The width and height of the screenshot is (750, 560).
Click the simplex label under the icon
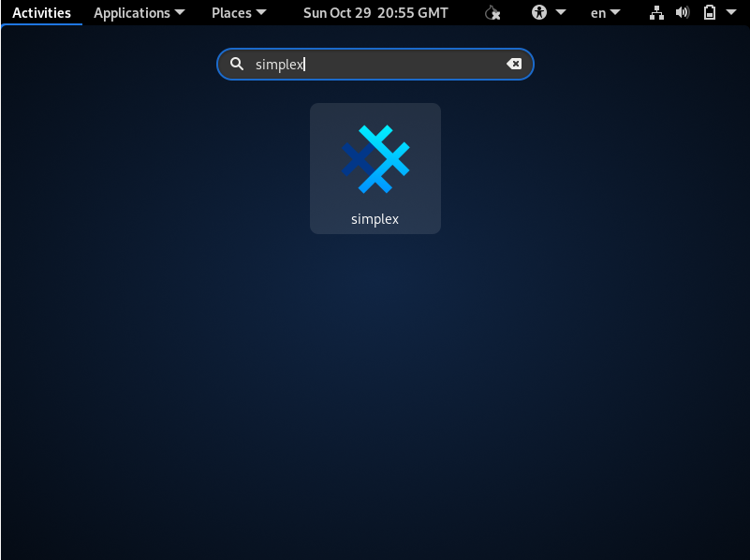point(375,219)
